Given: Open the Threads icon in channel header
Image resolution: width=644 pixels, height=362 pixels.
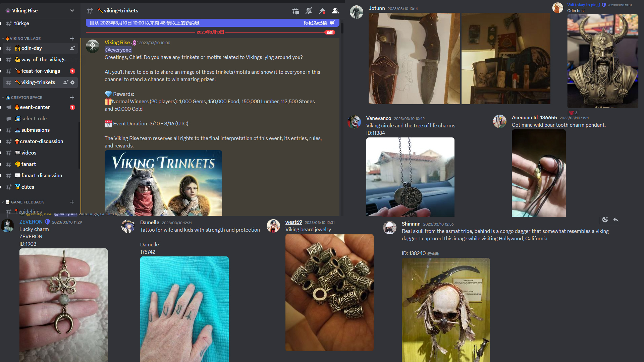Looking at the screenshot, I should coord(295,11).
